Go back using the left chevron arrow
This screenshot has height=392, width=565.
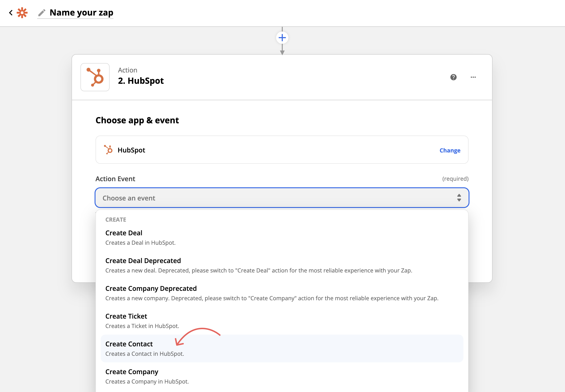coord(11,12)
